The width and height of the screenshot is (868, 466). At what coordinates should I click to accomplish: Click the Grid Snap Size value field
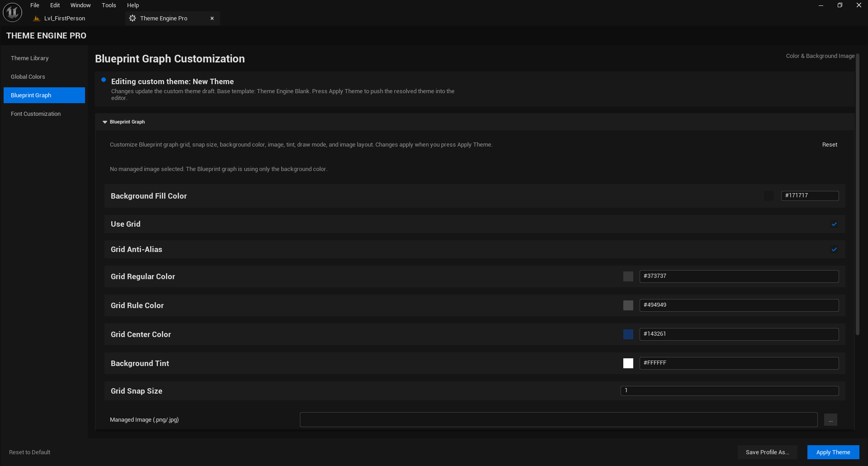coord(730,391)
